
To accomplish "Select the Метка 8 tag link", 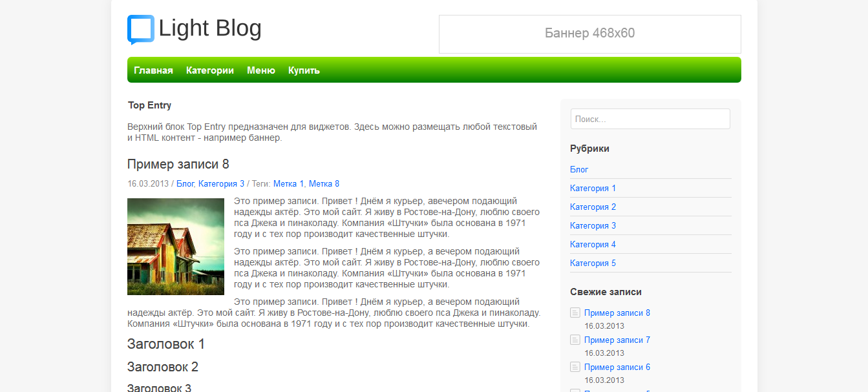I will (x=324, y=183).
